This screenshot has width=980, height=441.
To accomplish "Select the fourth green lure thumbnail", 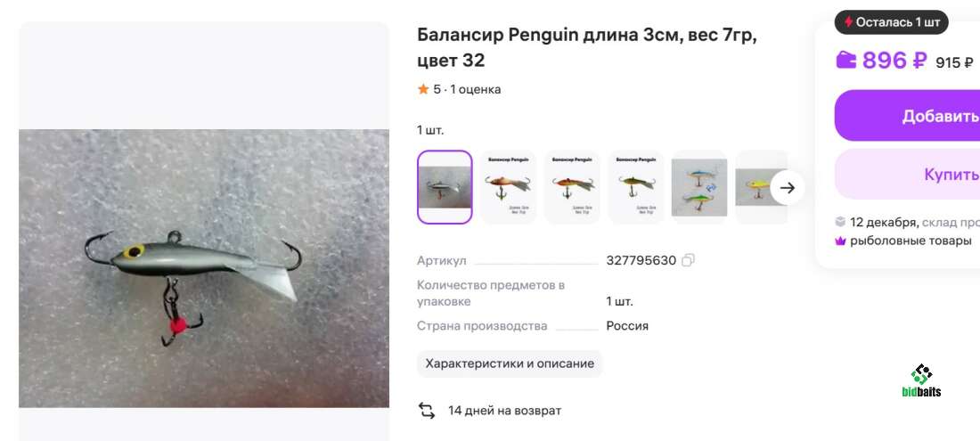I will pyautogui.click(x=636, y=187).
